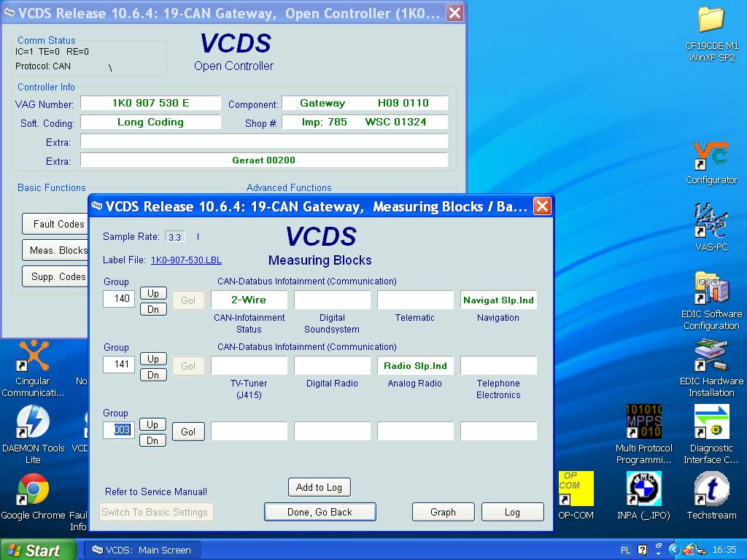747x560 pixels.
Task: Click the Group 140 number field
Action: (x=119, y=298)
